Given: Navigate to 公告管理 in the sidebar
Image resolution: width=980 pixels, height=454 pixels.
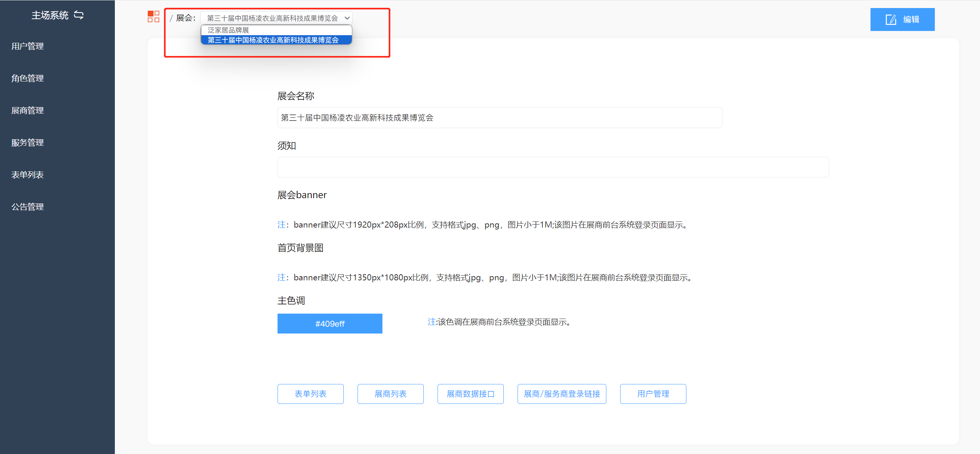Looking at the screenshot, I should click(x=28, y=207).
